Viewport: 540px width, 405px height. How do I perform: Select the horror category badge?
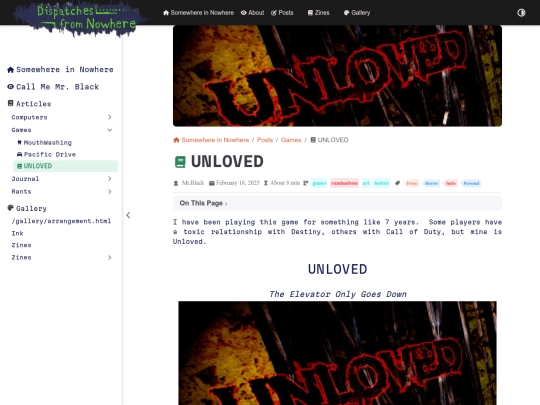click(381, 183)
